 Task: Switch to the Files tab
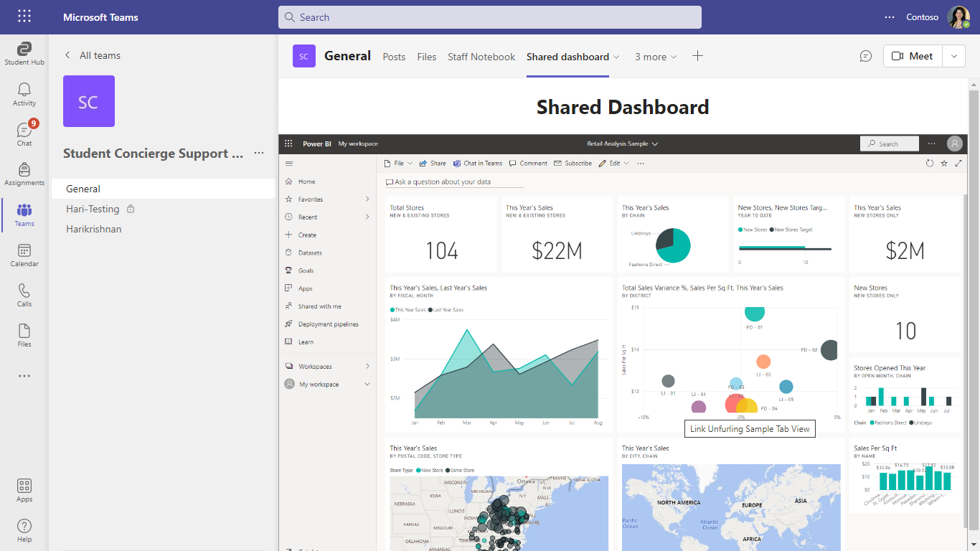427,57
